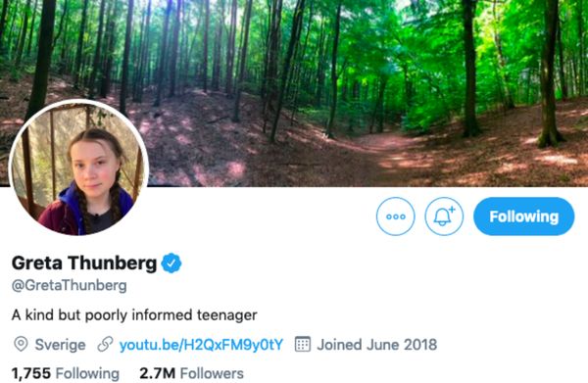Open the Followers list label beside 2.7M
This screenshot has width=588, height=383.
tap(212, 373)
